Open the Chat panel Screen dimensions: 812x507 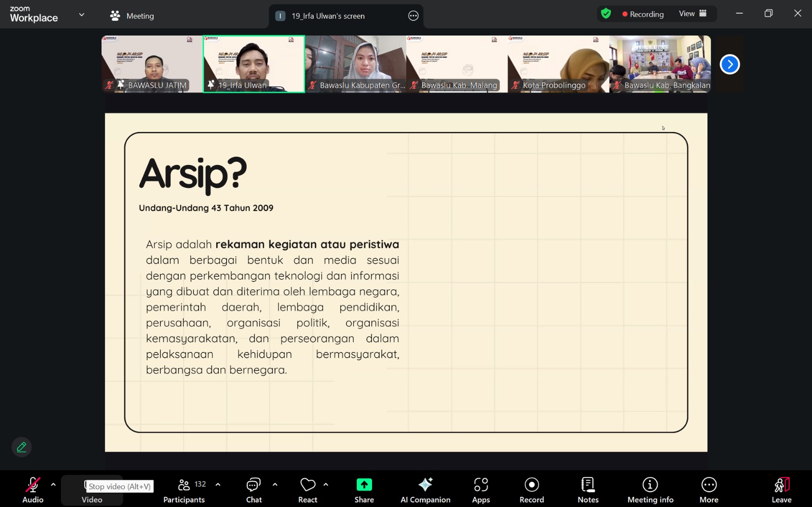point(254,489)
